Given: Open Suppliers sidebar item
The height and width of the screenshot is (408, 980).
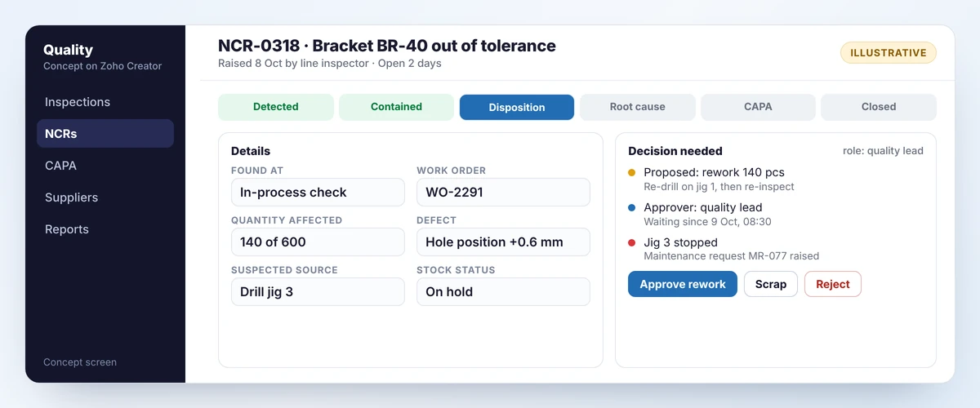Looking at the screenshot, I should [x=105, y=197].
